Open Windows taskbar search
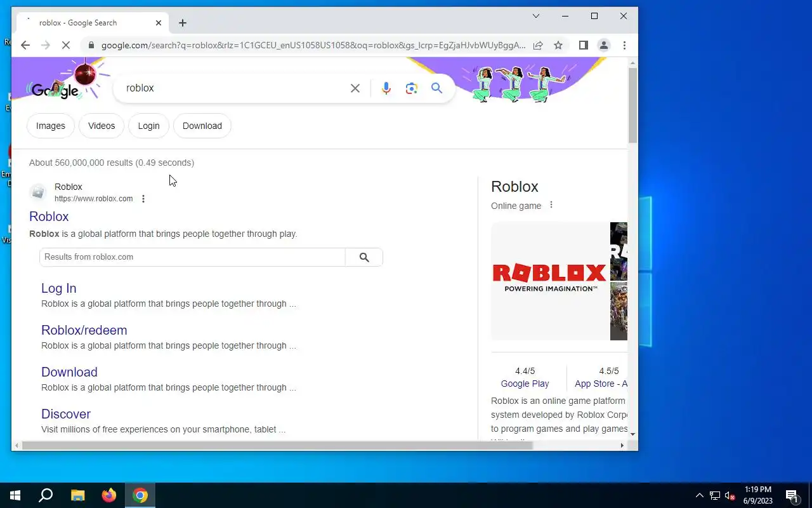Image resolution: width=812 pixels, height=508 pixels. click(46, 495)
